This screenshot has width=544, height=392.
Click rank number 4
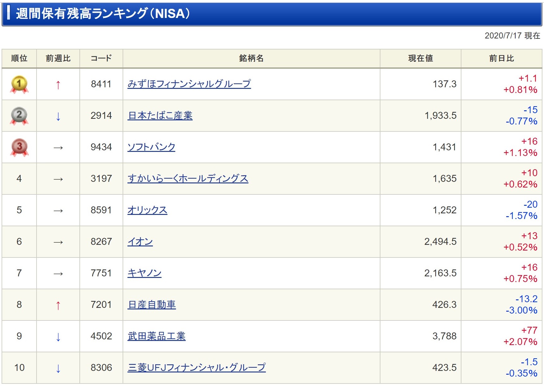(19, 179)
